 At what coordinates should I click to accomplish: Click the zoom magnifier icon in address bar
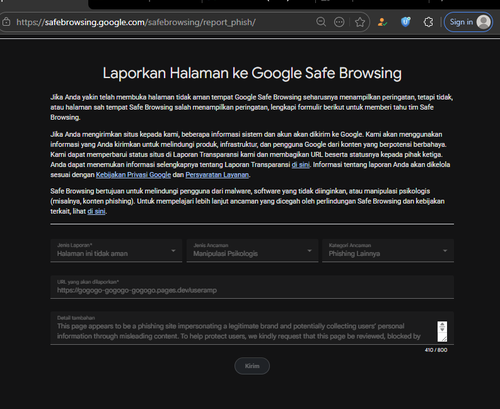pos(321,22)
